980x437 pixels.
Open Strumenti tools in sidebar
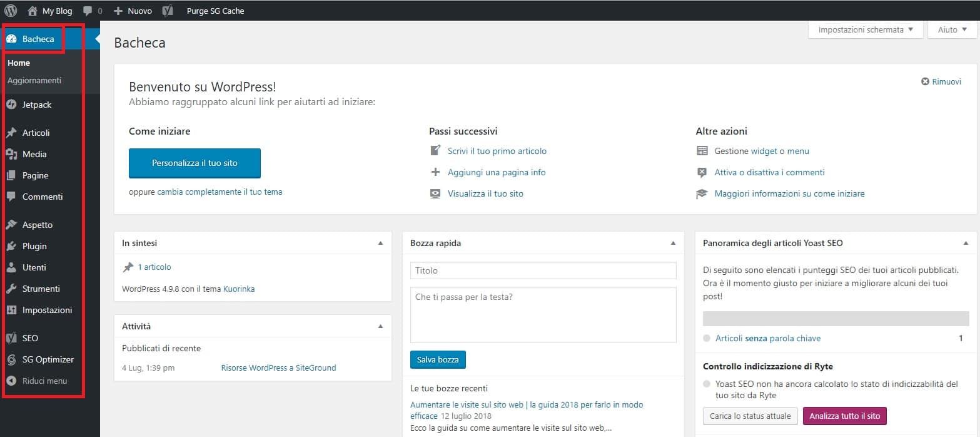41,289
